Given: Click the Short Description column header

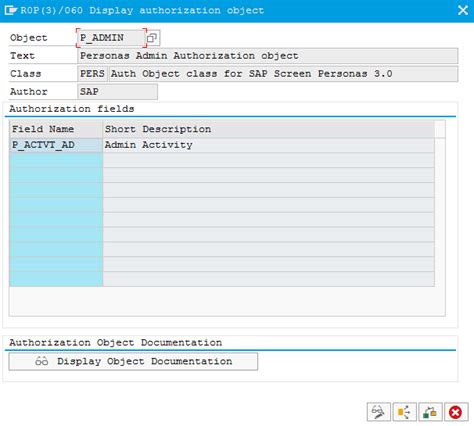Looking at the screenshot, I should tap(269, 129).
